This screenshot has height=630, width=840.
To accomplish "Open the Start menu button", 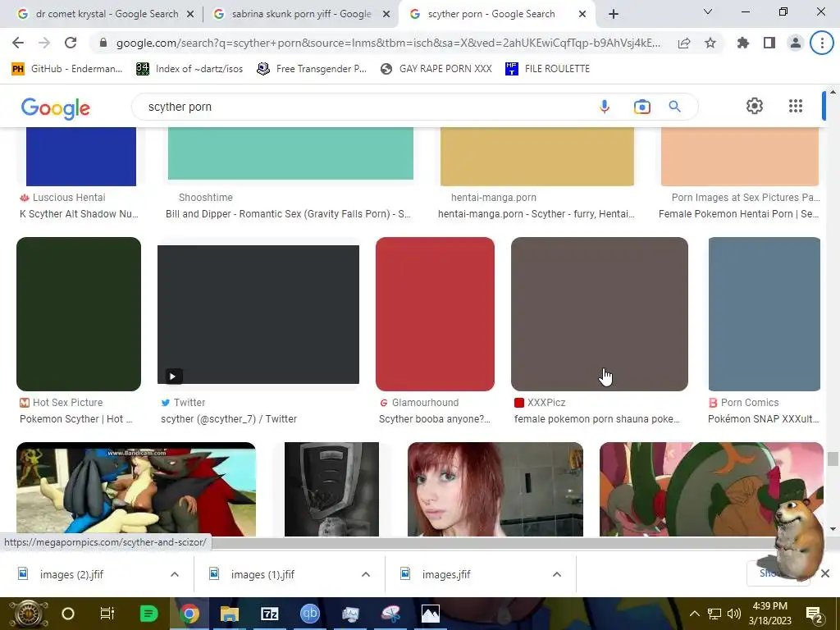I will click(x=29, y=614).
